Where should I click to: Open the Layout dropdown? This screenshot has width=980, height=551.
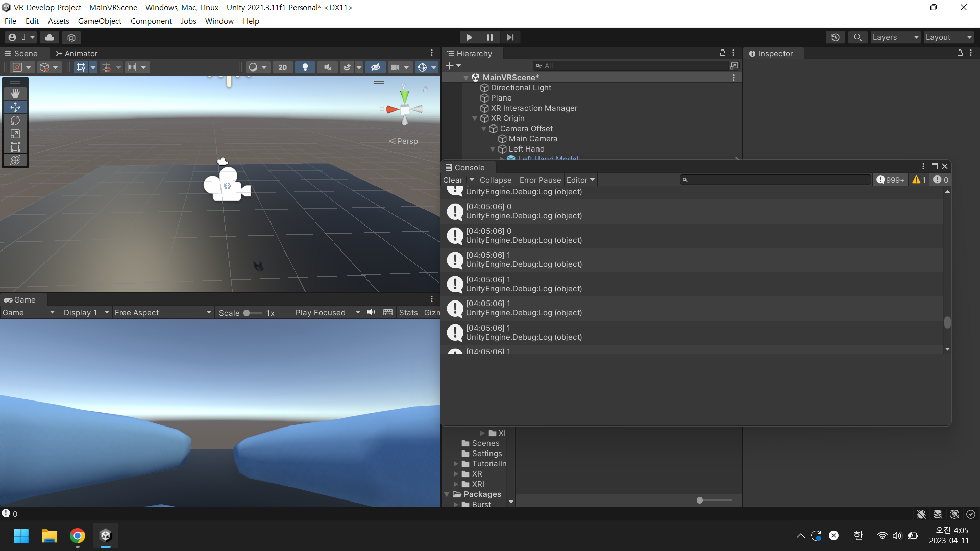[x=949, y=37]
